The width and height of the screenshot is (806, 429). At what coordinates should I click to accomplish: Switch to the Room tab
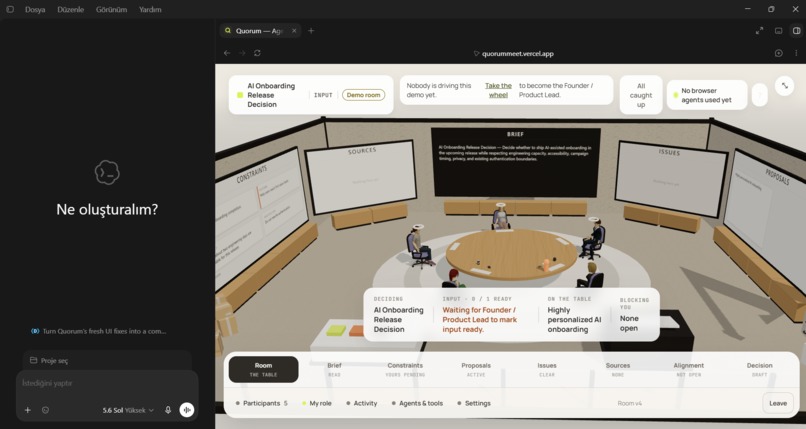[x=263, y=369]
